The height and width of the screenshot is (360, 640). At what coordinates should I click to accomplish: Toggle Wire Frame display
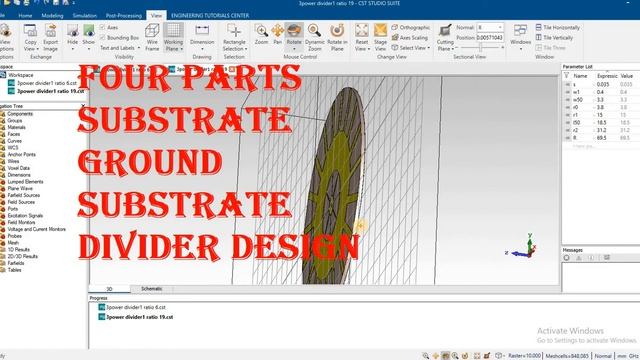pos(152,37)
